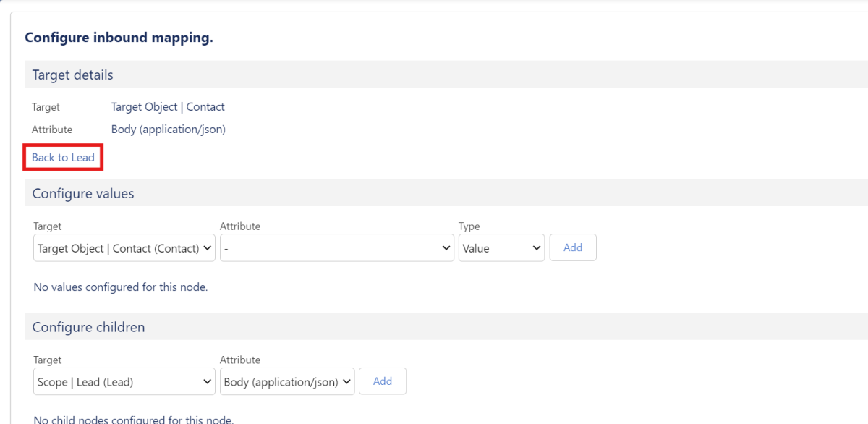Click Attribute label in Target details
This screenshot has width=868, height=424.
pyautogui.click(x=52, y=130)
